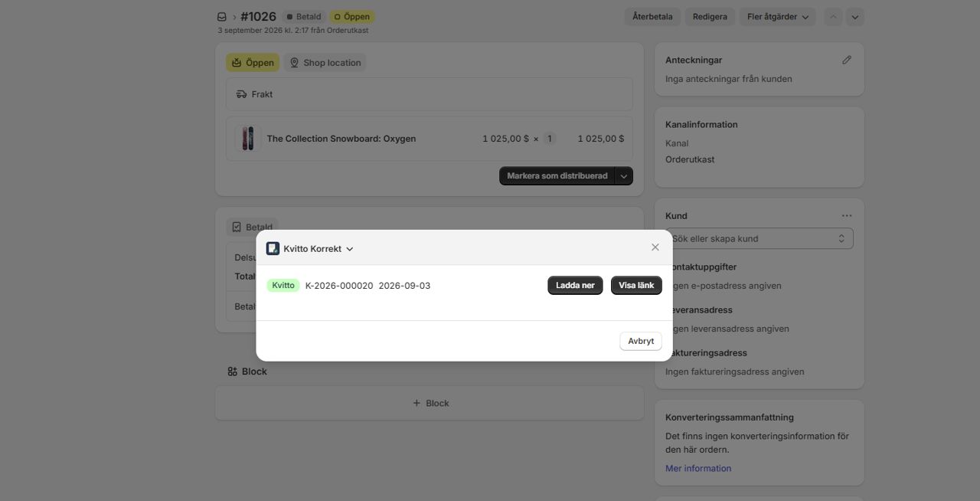Go to next order with down arrow

pos(855,17)
